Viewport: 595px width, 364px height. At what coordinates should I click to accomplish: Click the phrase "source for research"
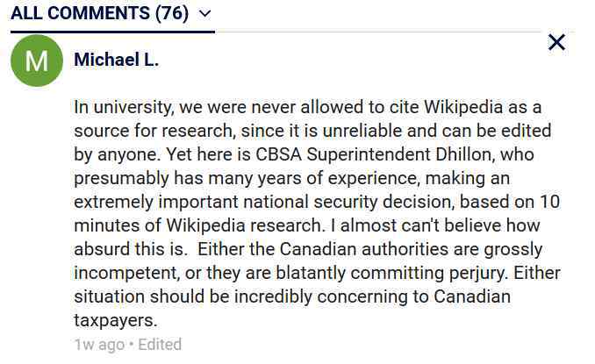coord(153,131)
